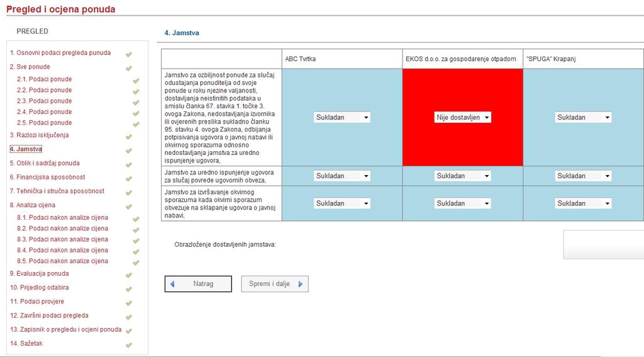This screenshot has width=644, height=357.
Task: Click the checkmark beside Financijska sposobnost
Action: tap(129, 179)
